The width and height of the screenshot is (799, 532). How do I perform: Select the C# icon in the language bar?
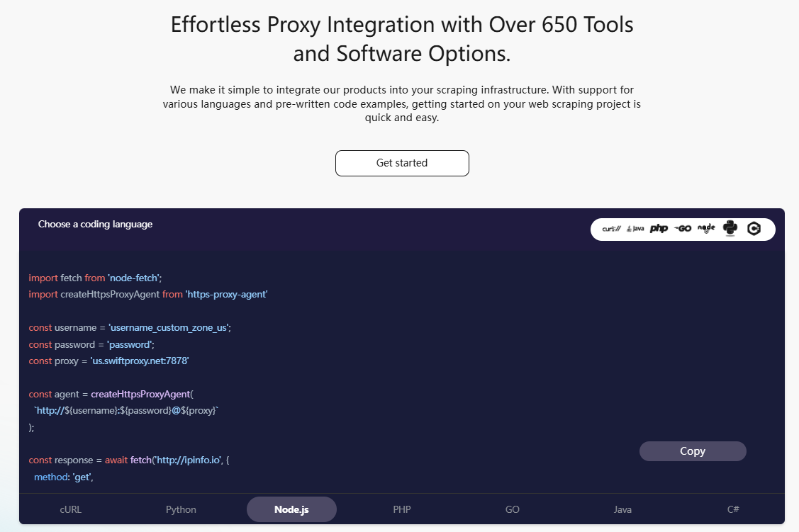coord(754,229)
